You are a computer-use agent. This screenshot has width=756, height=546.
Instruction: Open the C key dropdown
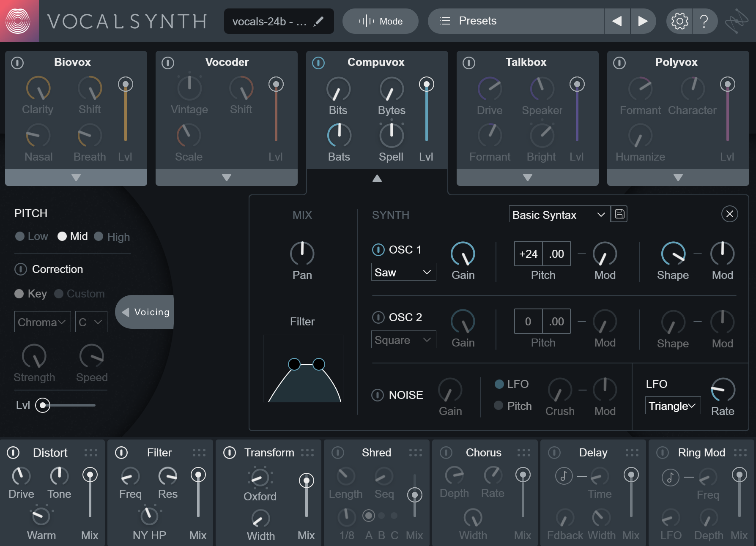91,322
